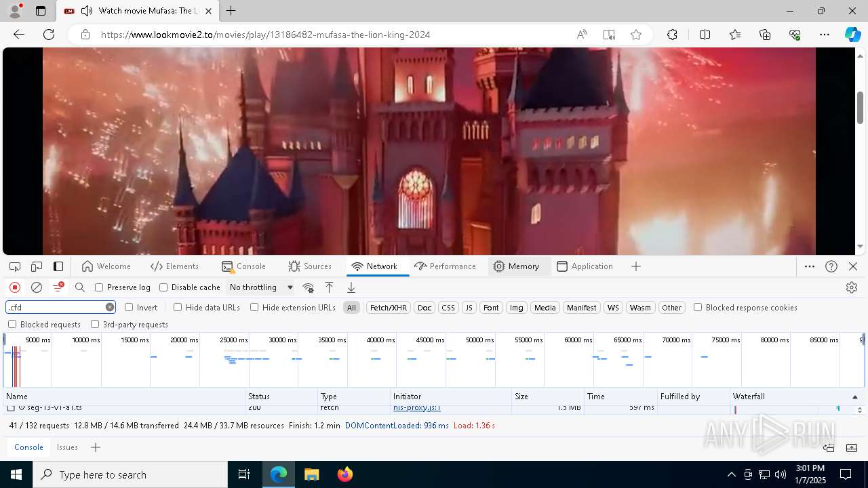Screen dimensions: 868x488
Task: Switch to Application tab
Action: coord(585,266)
